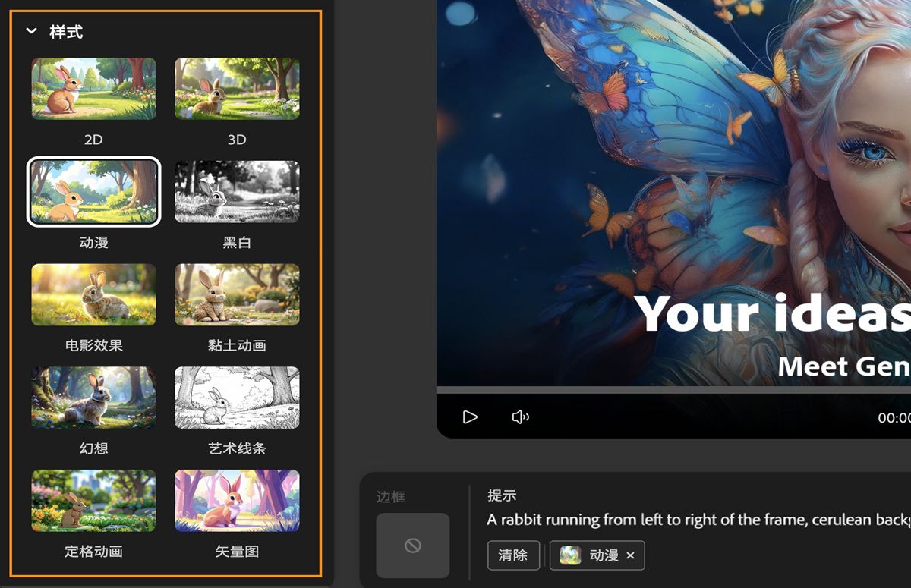Image resolution: width=911 pixels, height=588 pixels.
Task: Choose the 动漫 style thumbnail
Action: point(93,192)
